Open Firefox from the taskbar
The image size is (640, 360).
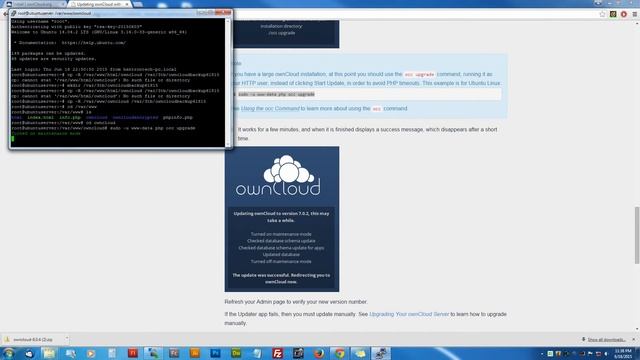(x=319, y=353)
